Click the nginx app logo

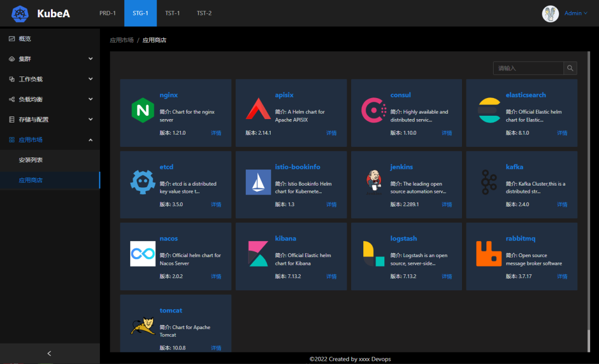click(x=143, y=110)
